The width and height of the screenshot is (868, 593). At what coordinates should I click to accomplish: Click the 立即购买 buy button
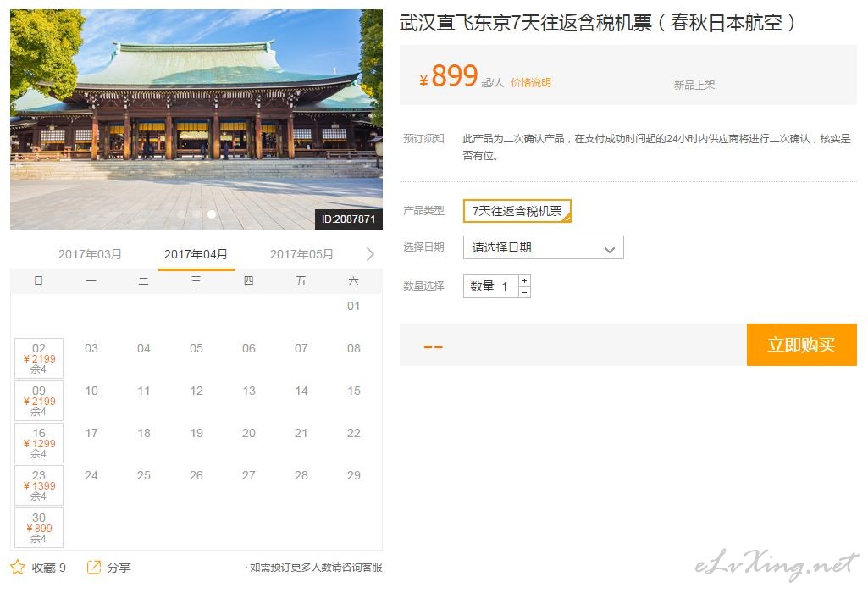click(801, 345)
